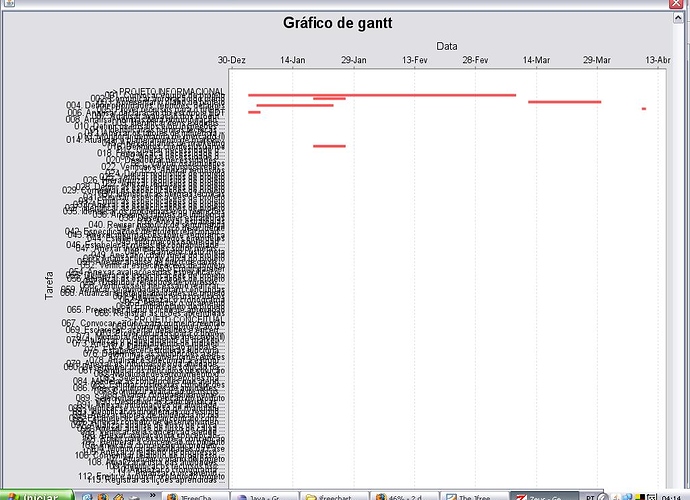The height and width of the screenshot is (500, 690).
Task: Click the 29-Jan date tick label
Action: tap(354, 60)
